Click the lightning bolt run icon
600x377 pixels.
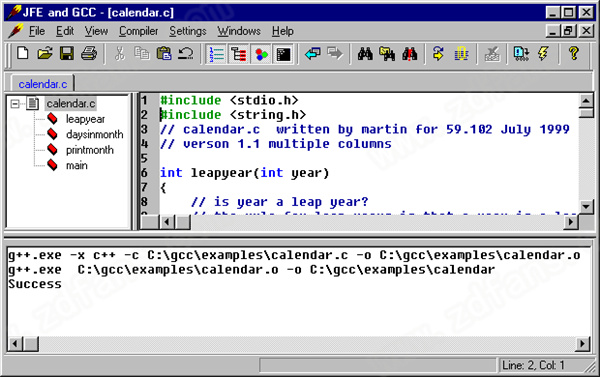tap(543, 54)
